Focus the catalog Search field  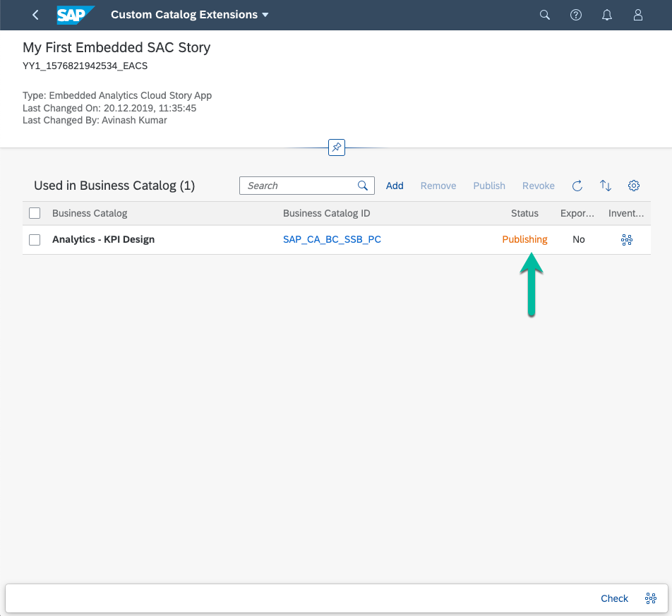tap(299, 186)
